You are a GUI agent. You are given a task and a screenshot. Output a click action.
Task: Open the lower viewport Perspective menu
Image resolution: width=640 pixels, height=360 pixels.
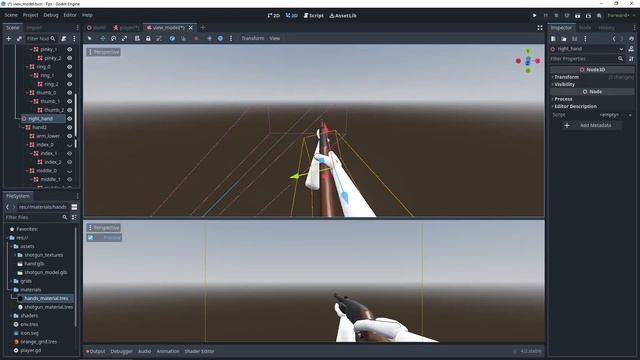pyautogui.click(x=104, y=228)
